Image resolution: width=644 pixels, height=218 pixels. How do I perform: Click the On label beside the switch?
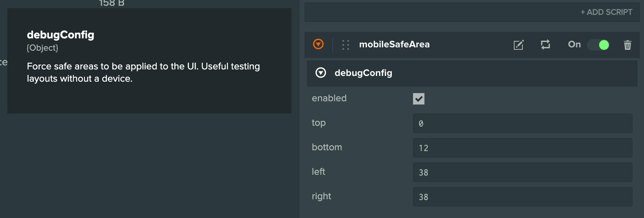[574, 44]
